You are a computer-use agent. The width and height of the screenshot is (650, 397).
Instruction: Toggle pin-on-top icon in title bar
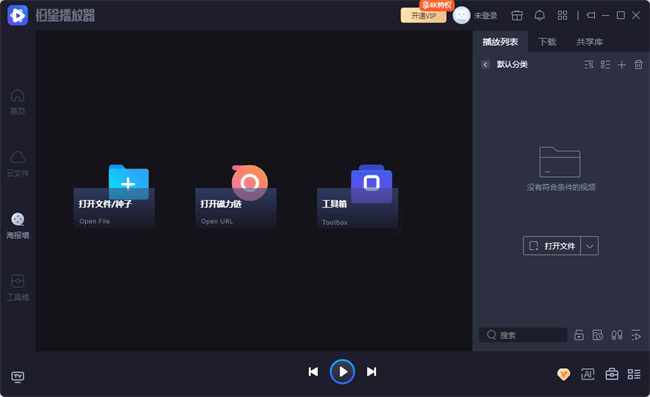tap(591, 15)
